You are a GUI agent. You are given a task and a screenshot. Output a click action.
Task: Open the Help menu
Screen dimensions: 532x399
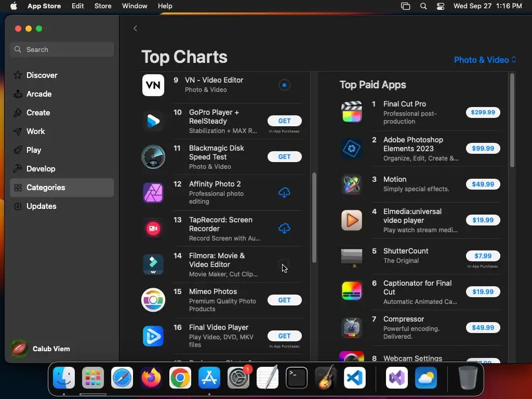point(165,6)
